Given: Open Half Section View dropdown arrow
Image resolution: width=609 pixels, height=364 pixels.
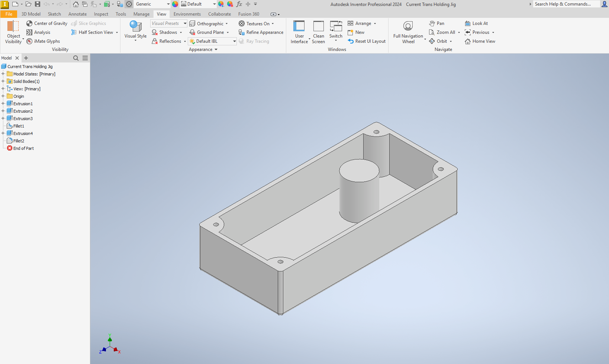Looking at the screenshot, I should pos(117,32).
